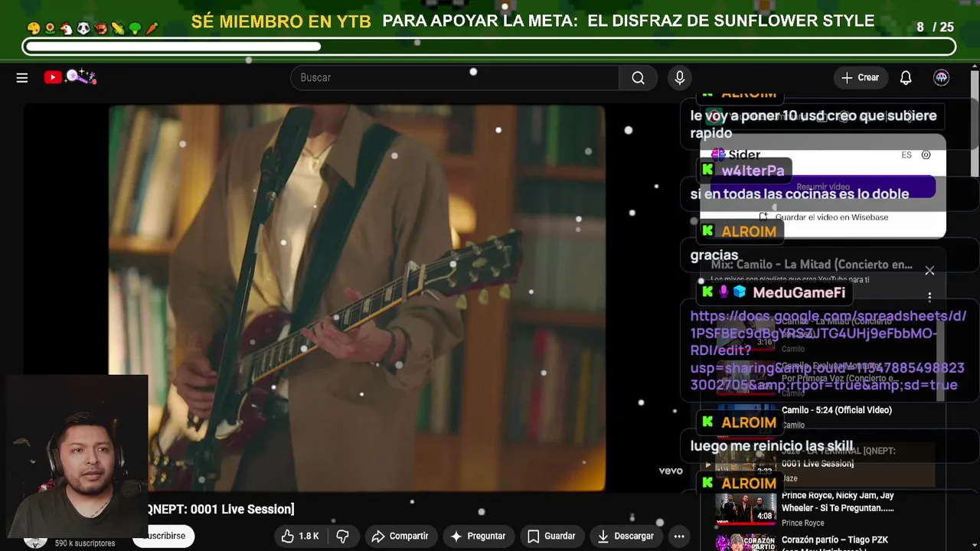Open Sider settings gear icon

(x=926, y=155)
